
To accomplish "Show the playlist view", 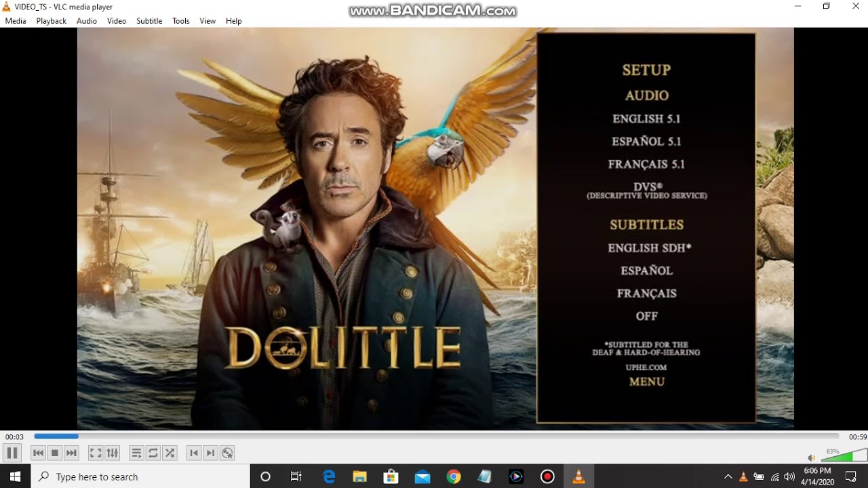I will pyautogui.click(x=136, y=453).
